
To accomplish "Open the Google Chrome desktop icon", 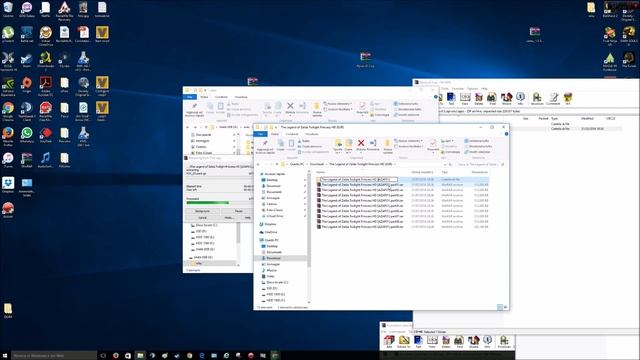I will coord(8,108).
